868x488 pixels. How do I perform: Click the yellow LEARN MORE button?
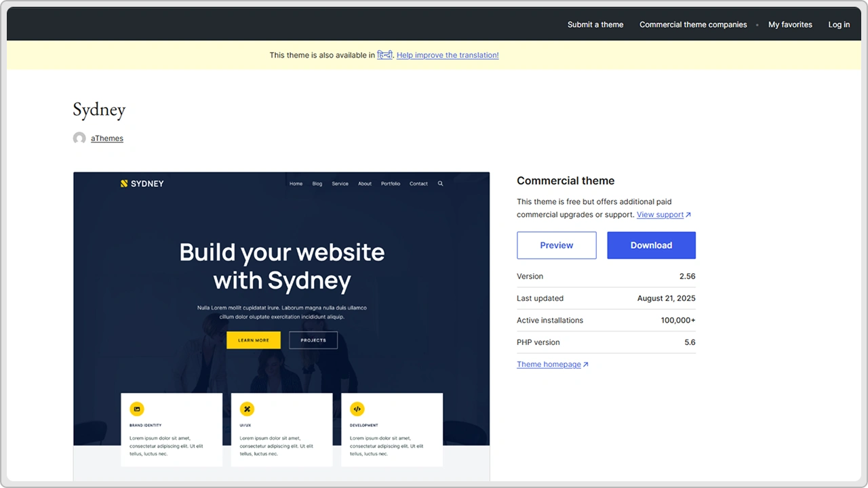pyautogui.click(x=254, y=340)
